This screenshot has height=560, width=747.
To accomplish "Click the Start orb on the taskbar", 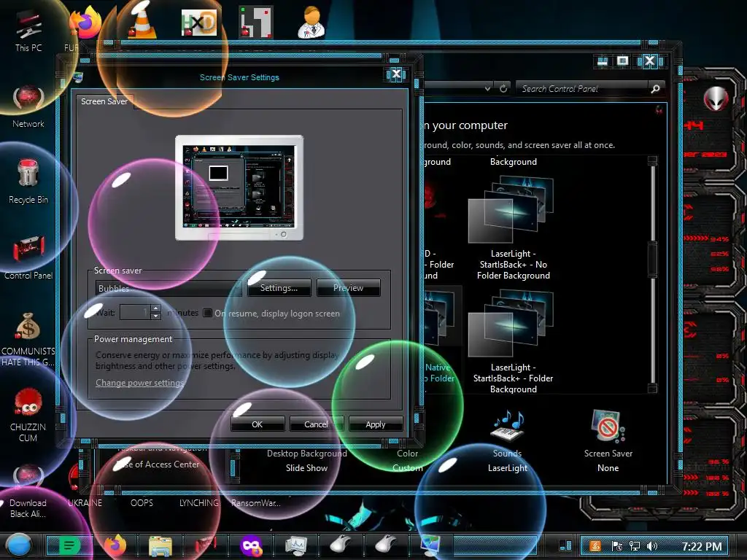I will coord(19,545).
